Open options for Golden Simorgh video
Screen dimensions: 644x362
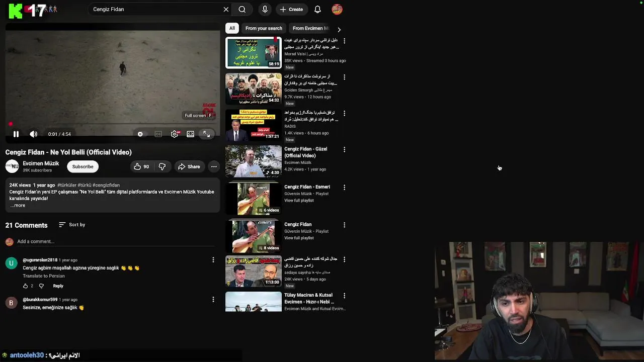(344, 77)
